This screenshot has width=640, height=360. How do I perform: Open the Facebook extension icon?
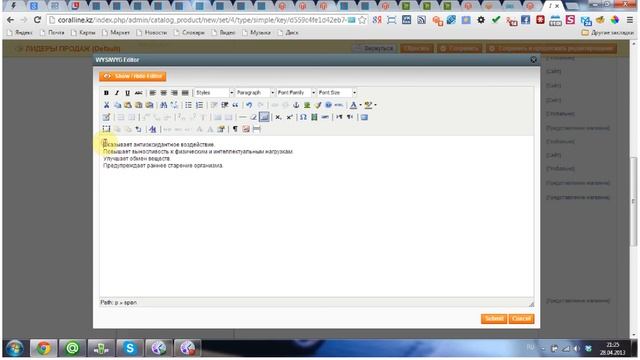[x=525, y=20]
